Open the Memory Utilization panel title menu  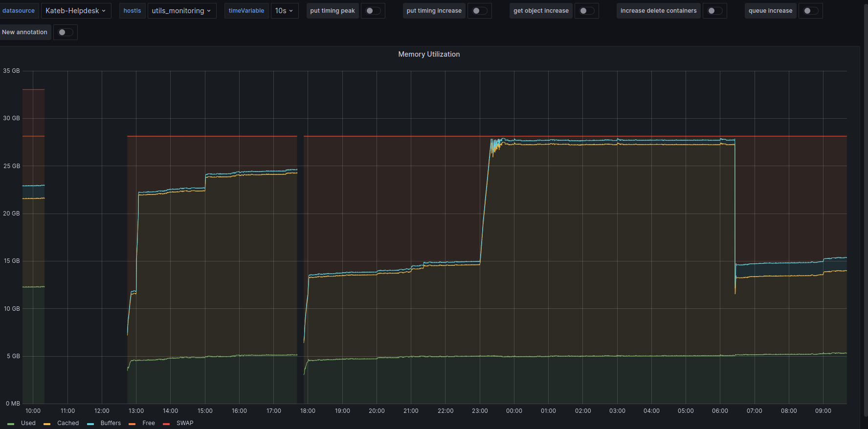pos(429,54)
